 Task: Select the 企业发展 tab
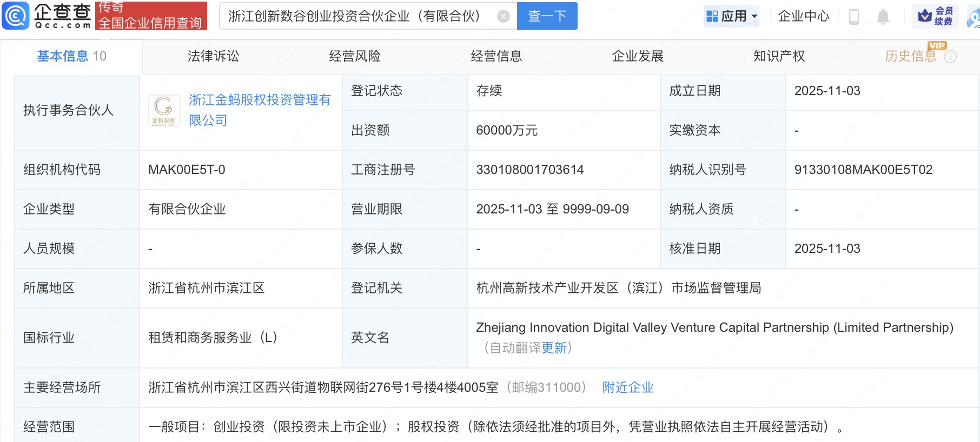click(638, 56)
